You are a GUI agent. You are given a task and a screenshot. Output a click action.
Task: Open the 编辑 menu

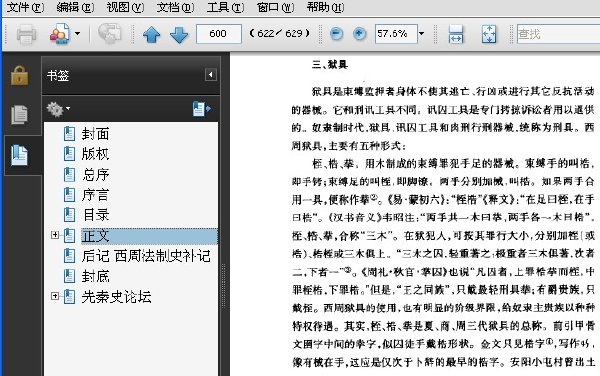75,7
